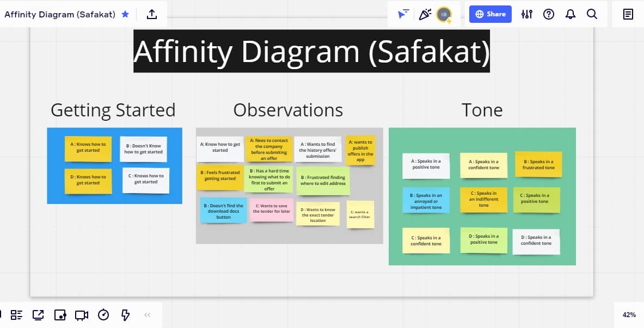The image size is (644, 328).
Task: Open the lightning bolt activities icon
Action: 125,315
